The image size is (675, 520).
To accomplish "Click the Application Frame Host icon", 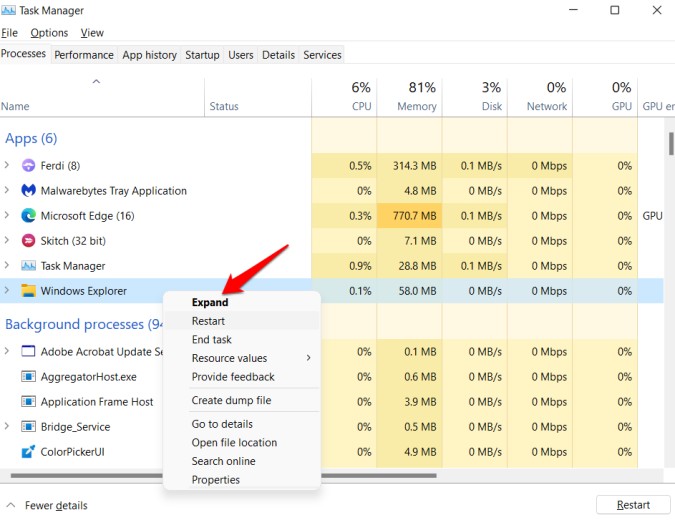I will [28, 402].
